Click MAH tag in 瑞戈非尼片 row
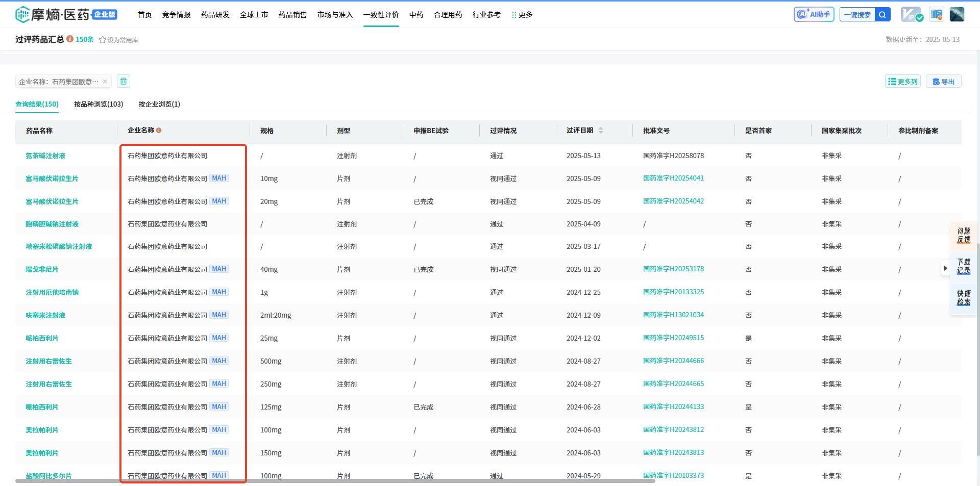Screen dimensions: 980x486 coord(219,269)
